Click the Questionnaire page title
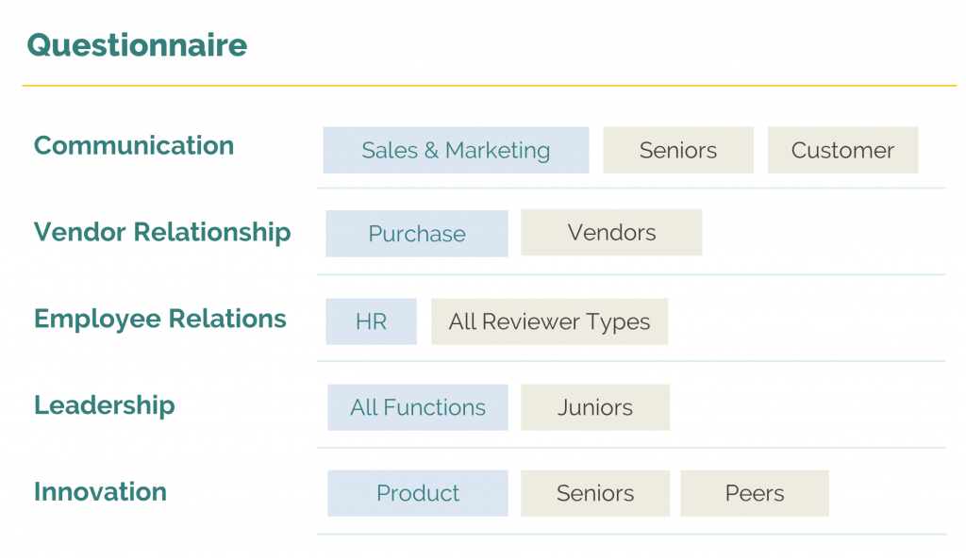This screenshot has height=560, width=966. (138, 45)
